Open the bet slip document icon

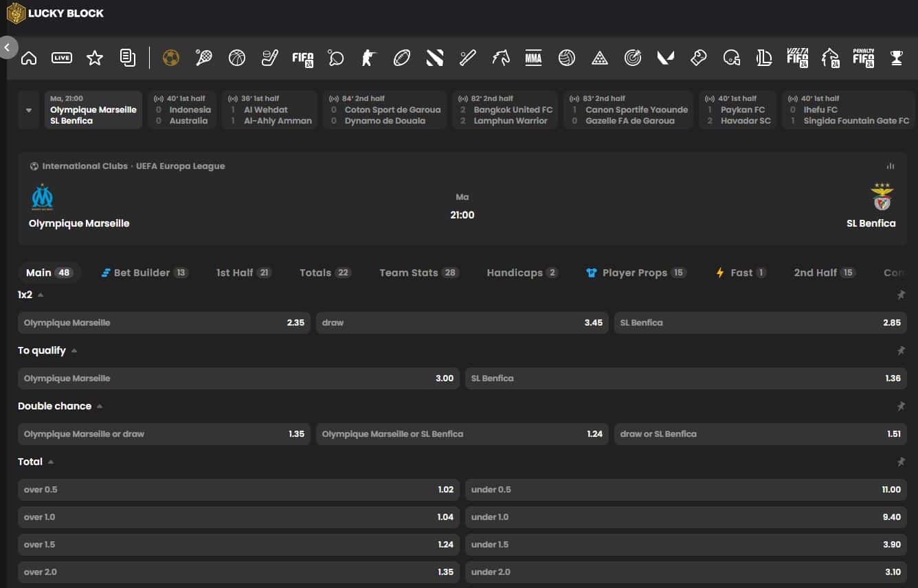128,58
